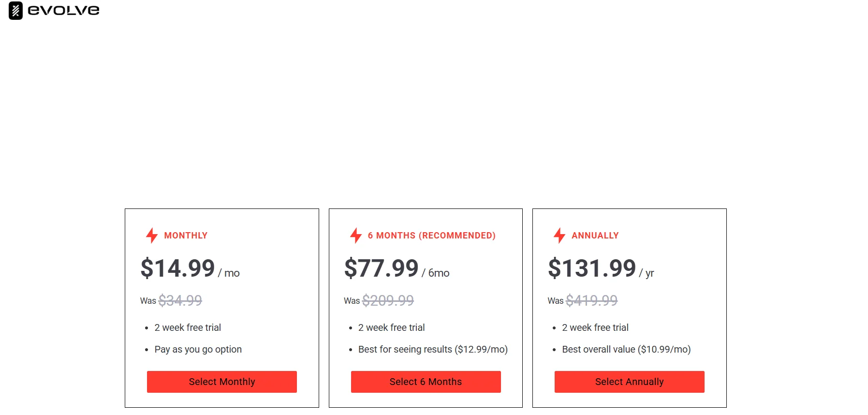Click the Best overall value text

click(626, 349)
